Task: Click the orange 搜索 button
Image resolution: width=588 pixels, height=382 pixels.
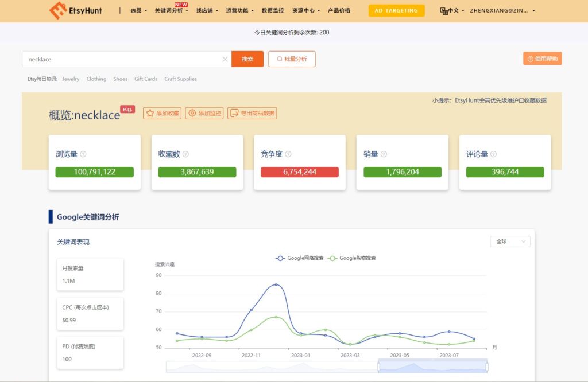Action: pos(247,59)
